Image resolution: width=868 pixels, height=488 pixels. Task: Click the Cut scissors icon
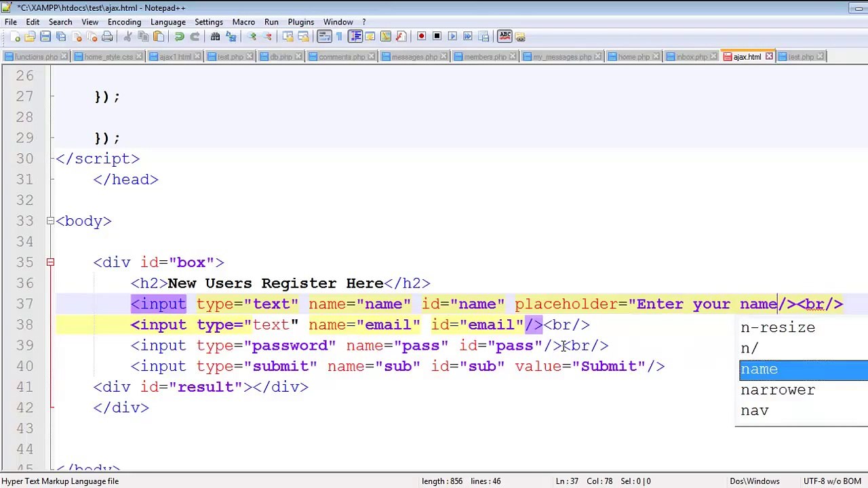coord(127,37)
